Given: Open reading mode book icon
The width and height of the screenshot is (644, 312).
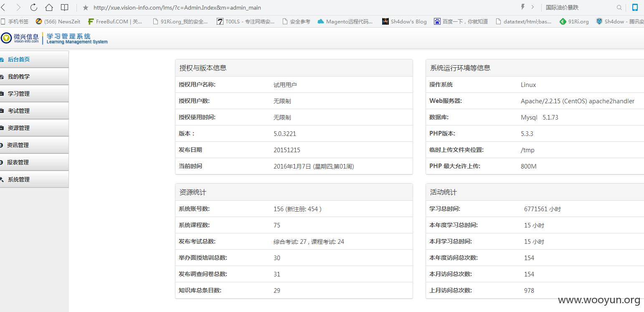Looking at the screenshot, I should point(64,7).
